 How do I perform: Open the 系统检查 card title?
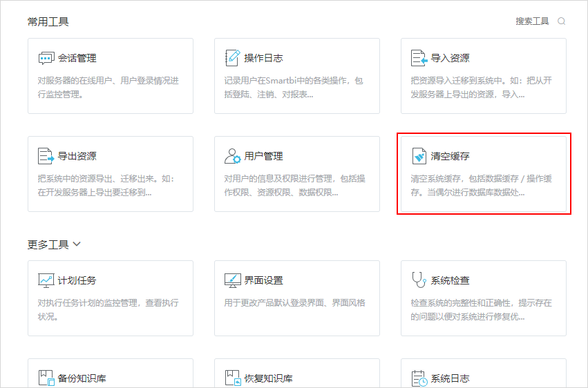(x=450, y=280)
